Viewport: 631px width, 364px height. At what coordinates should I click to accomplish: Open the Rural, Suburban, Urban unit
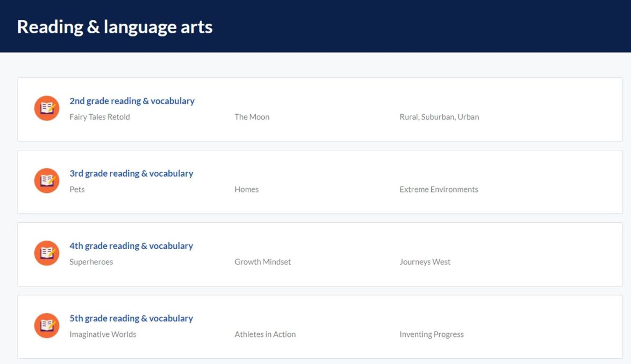point(439,117)
